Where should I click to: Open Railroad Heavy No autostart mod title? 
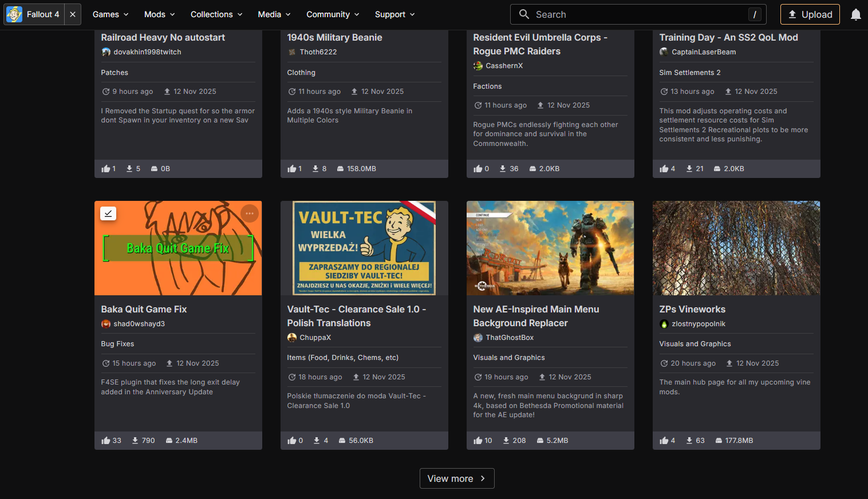163,38
